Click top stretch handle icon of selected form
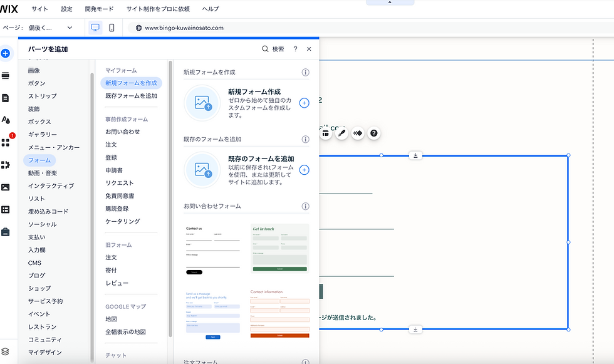 415,155
